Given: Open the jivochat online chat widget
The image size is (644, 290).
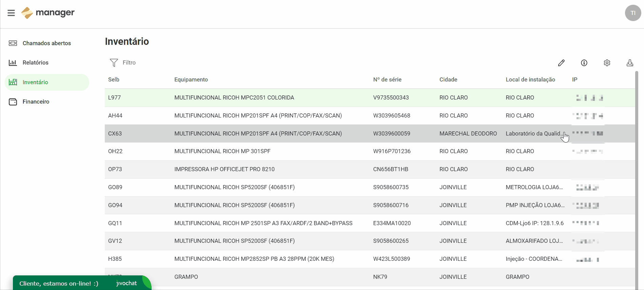Looking at the screenshot, I should (x=82, y=283).
